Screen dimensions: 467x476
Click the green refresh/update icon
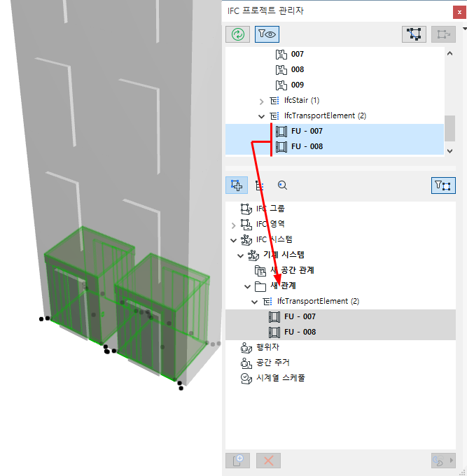[x=238, y=34]
